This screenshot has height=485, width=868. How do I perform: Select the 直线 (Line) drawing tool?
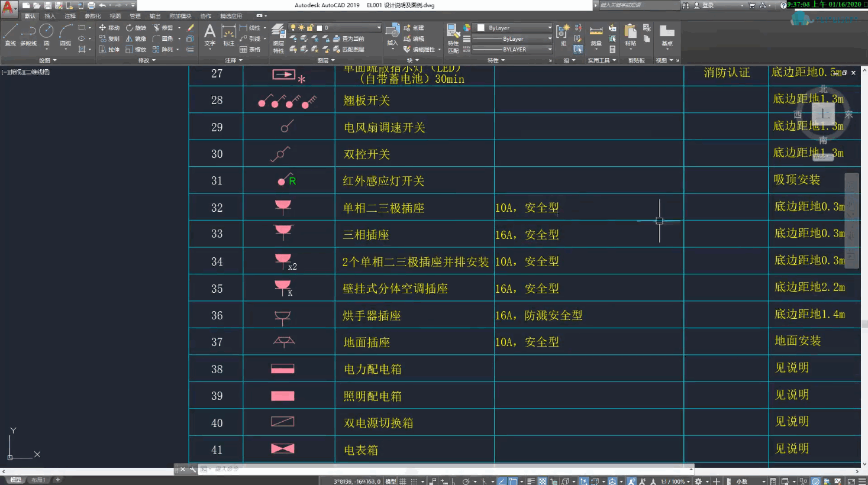tap(10, 35)
